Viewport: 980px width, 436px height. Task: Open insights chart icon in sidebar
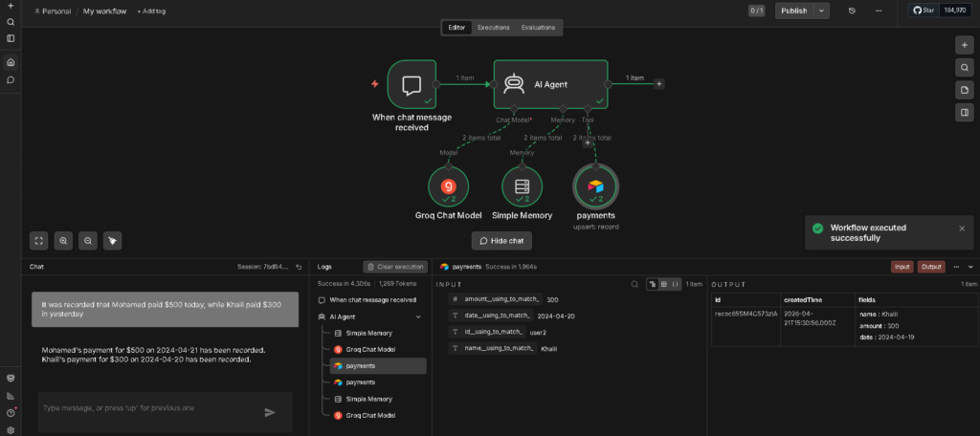10,396
